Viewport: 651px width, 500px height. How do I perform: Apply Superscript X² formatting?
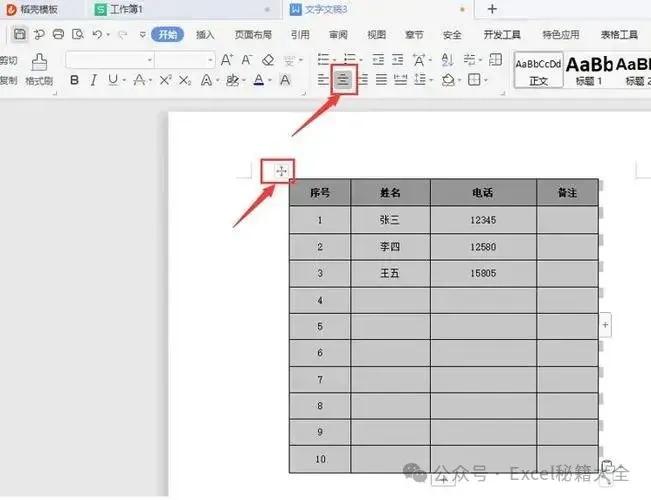[x=165, y=80]
